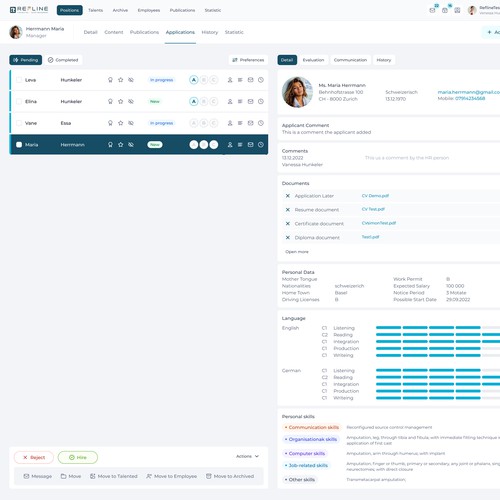This screenshot has width=500, height=500.
Task: Send a Message to applicant
Action: point(38,476)
